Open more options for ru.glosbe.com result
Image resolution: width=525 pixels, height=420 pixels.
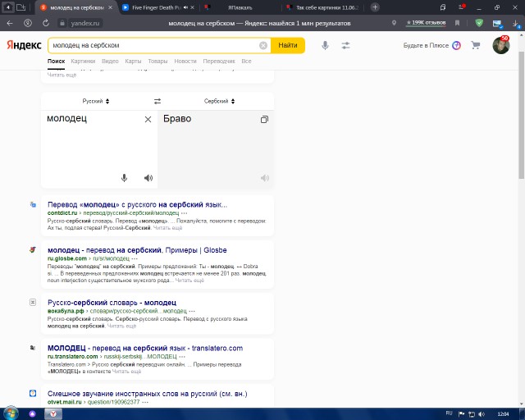135,258
